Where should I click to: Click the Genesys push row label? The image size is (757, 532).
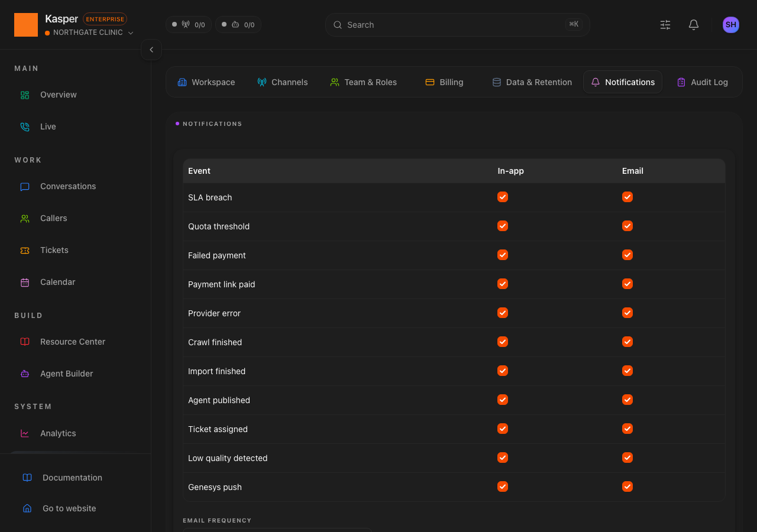point(215,487)
